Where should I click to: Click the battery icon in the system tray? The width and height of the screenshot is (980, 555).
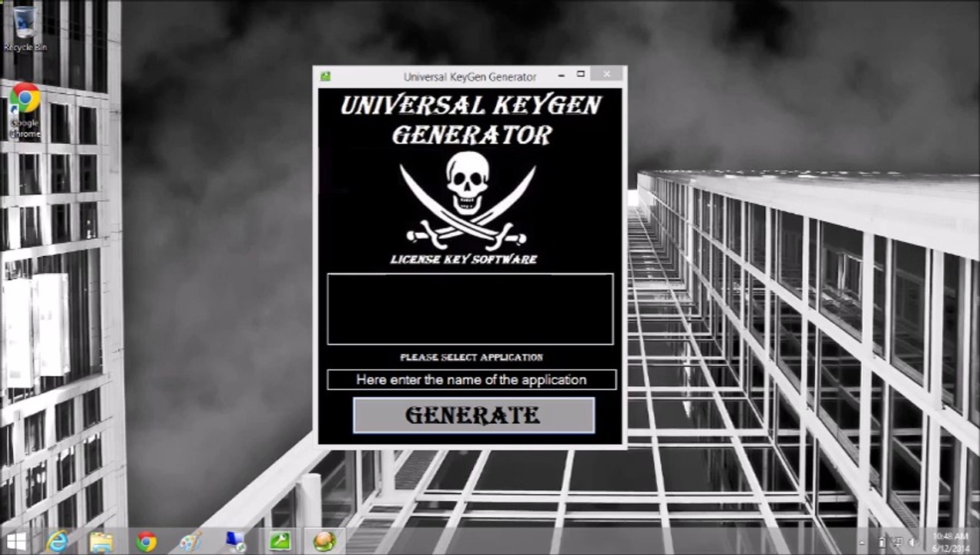pos(882,543)
